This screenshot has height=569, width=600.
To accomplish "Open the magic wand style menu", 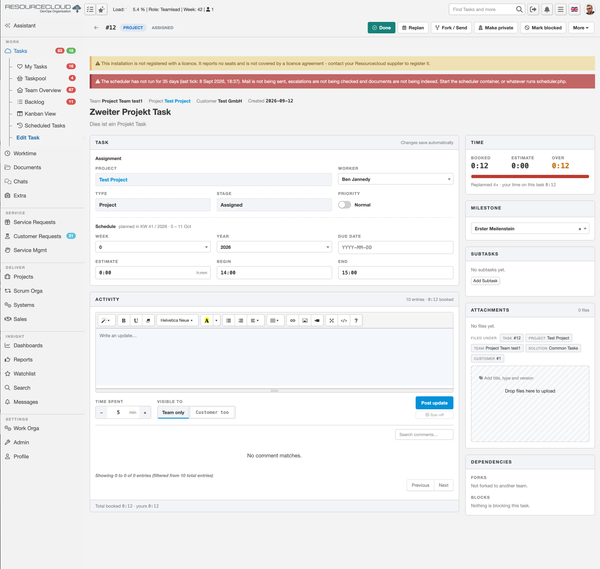I will point(106,320).
